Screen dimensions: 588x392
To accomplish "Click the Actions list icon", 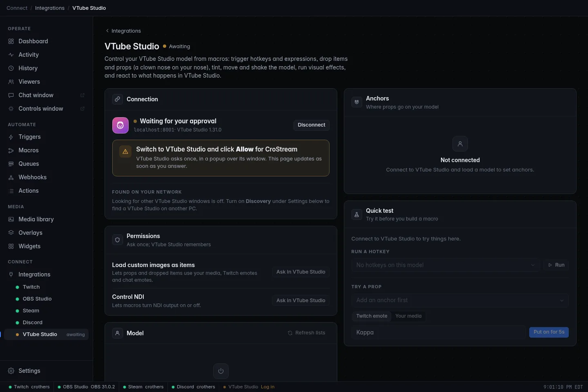I will (x=11, y=191).
